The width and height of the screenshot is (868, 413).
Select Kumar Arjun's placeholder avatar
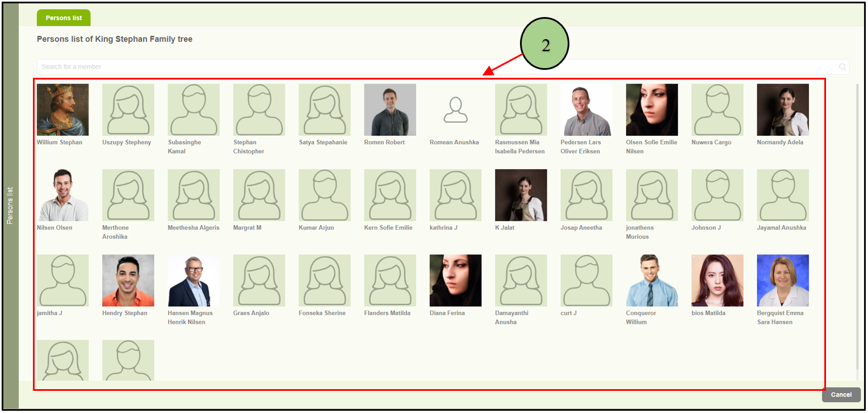pyautogui.click(x=324, y=195)
